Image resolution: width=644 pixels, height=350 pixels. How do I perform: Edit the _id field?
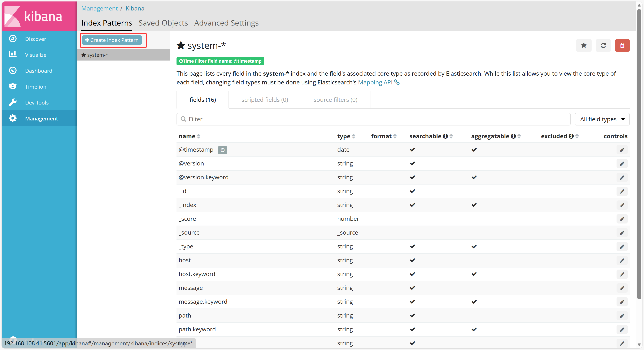(622, 191)
